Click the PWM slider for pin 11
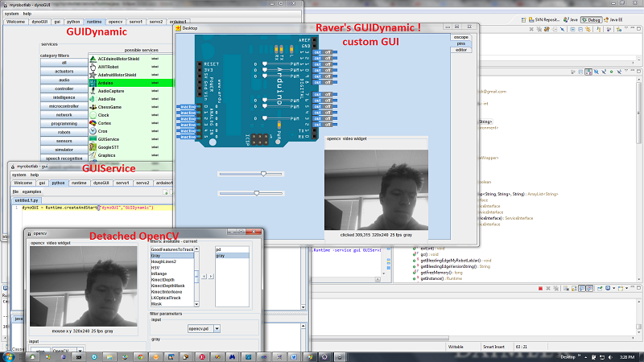Image resolution: width=644 pixels, height=362 pixels. click(x=276, y=64)
